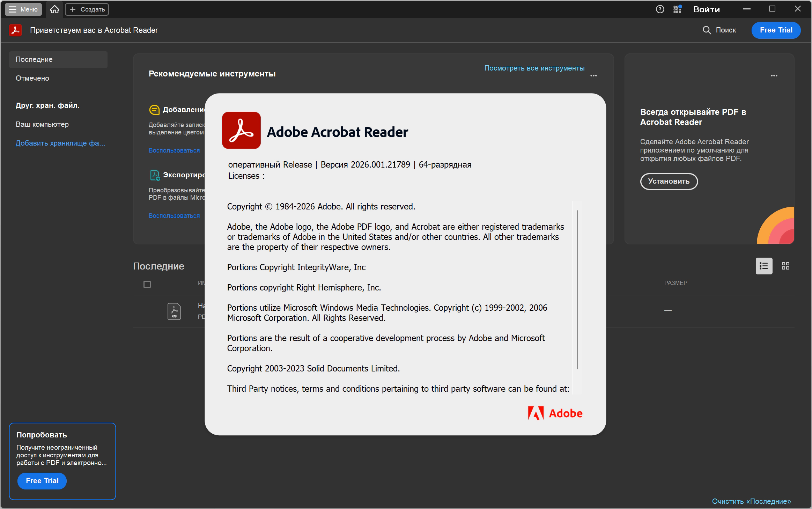812x509 pixels.
Task: Click Copyright 2003-2023 Solid Documents Limited line
Action: point(313,369)
